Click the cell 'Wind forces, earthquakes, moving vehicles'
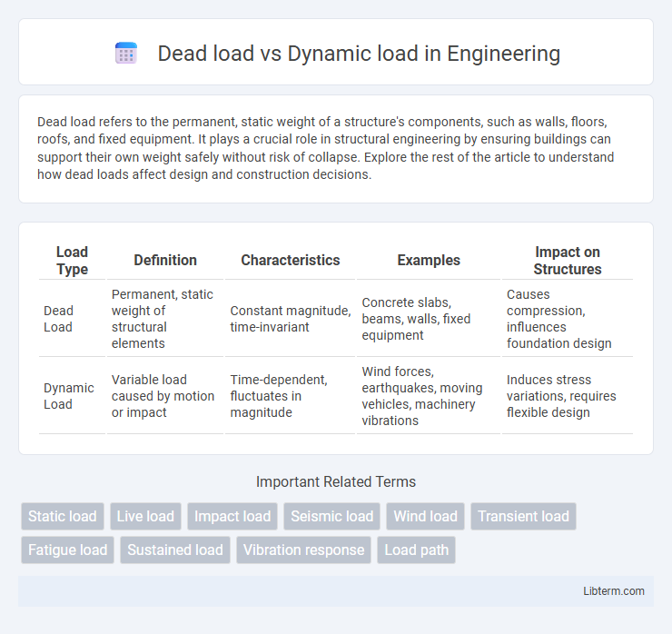The height and width of the screenshot is (634, 672). point(429,396)
